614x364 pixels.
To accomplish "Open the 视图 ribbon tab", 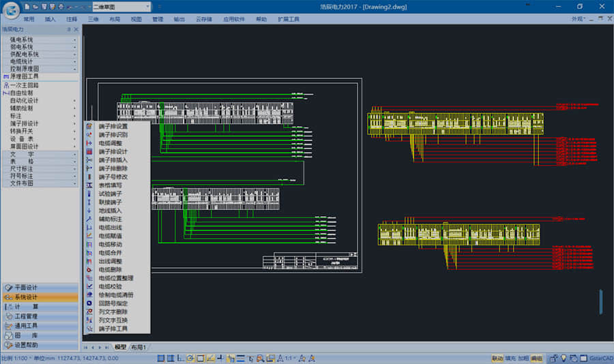I will tap(136, 19).
